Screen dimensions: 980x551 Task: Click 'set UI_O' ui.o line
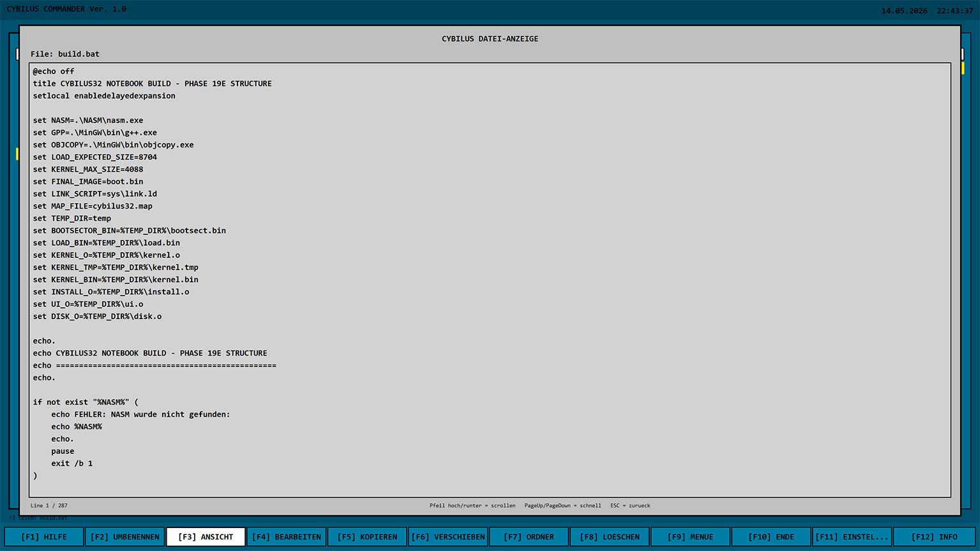(x=88, y=305)
